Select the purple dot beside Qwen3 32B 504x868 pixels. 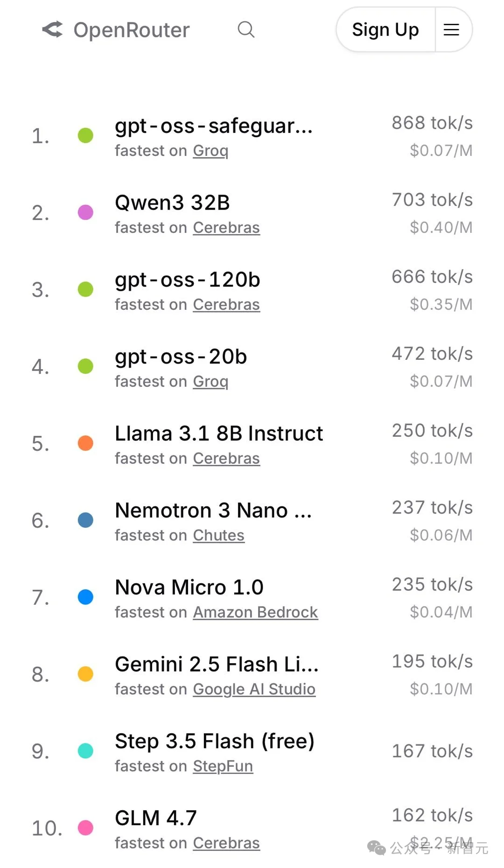(85, 212)
